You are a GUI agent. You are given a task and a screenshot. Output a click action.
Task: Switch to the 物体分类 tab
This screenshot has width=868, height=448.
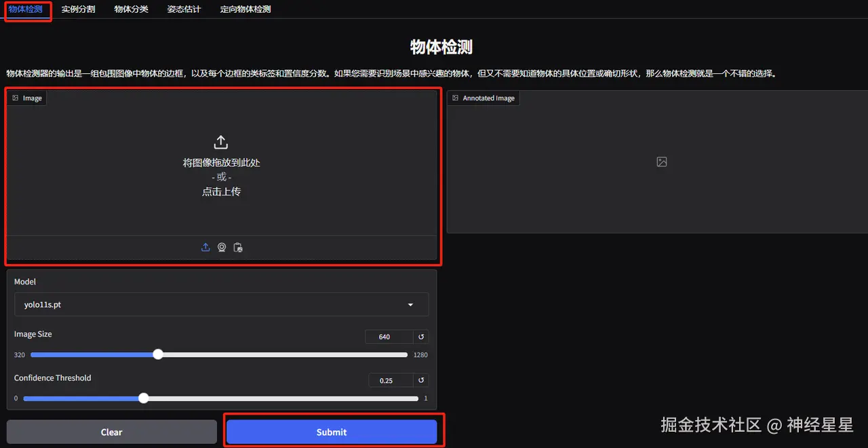click(130, 10)
